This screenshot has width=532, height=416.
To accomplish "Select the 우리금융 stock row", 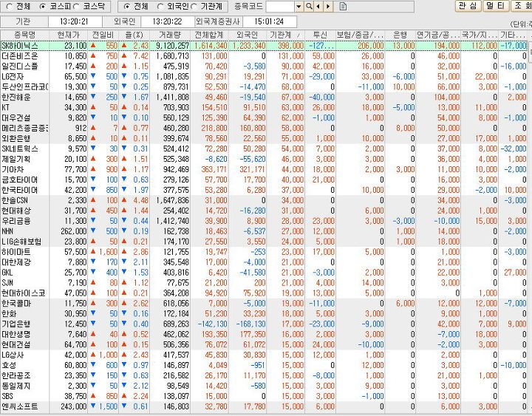I will [264, 221].
